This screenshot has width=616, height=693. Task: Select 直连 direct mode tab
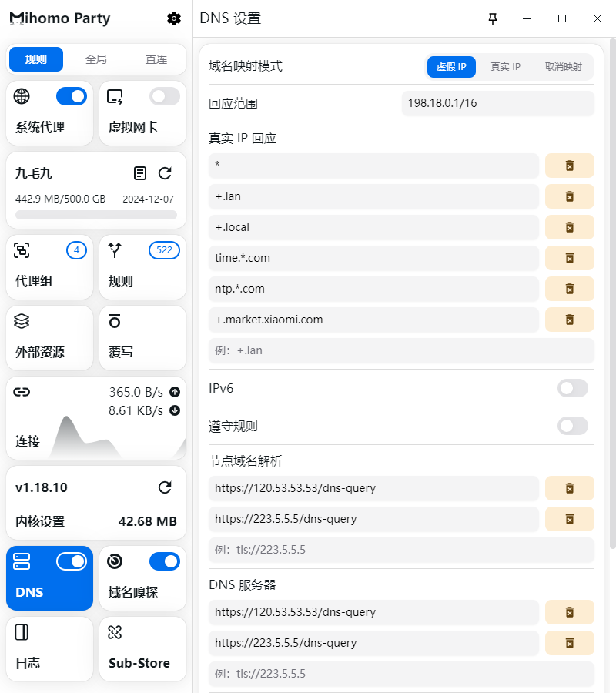[156, 59]
